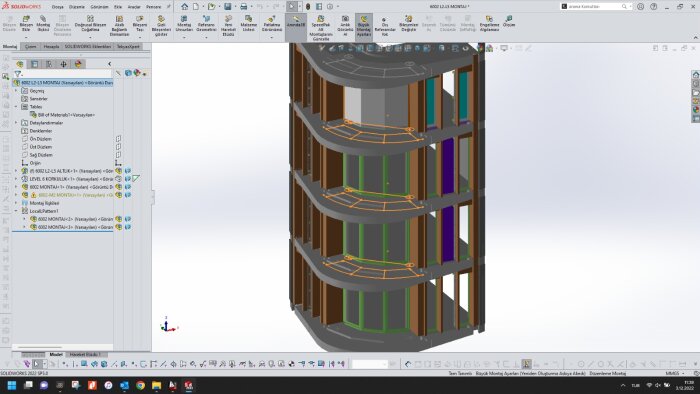Open the FeatureManager design tree tab
Viewport: 700px width, 394px height.
coord(20,64)
